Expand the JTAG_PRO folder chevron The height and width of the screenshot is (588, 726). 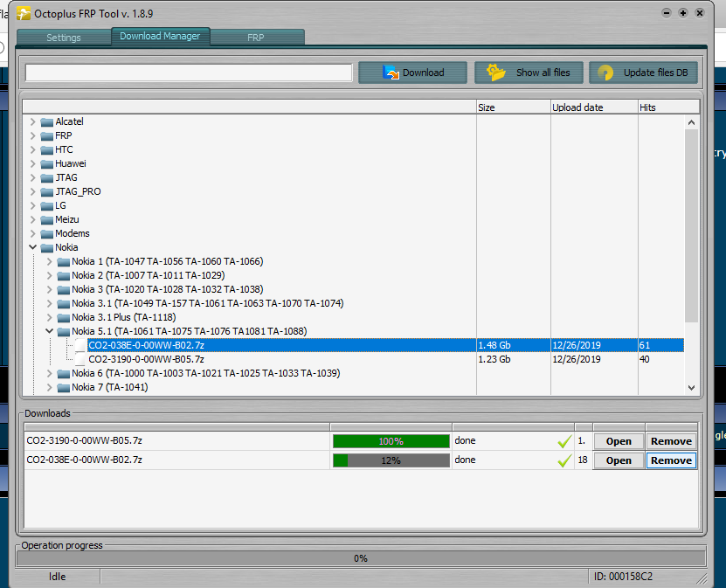(x=32, y=191)
